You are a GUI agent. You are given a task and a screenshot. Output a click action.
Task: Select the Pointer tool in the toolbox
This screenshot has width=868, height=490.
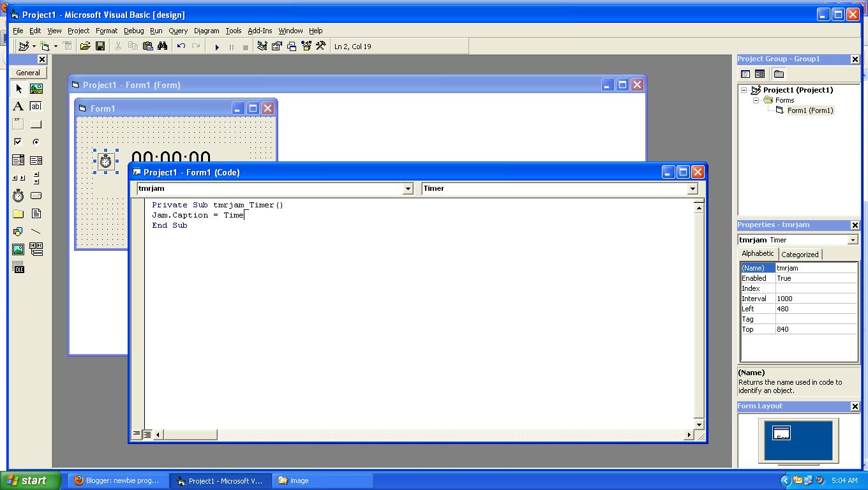[19, 89]
